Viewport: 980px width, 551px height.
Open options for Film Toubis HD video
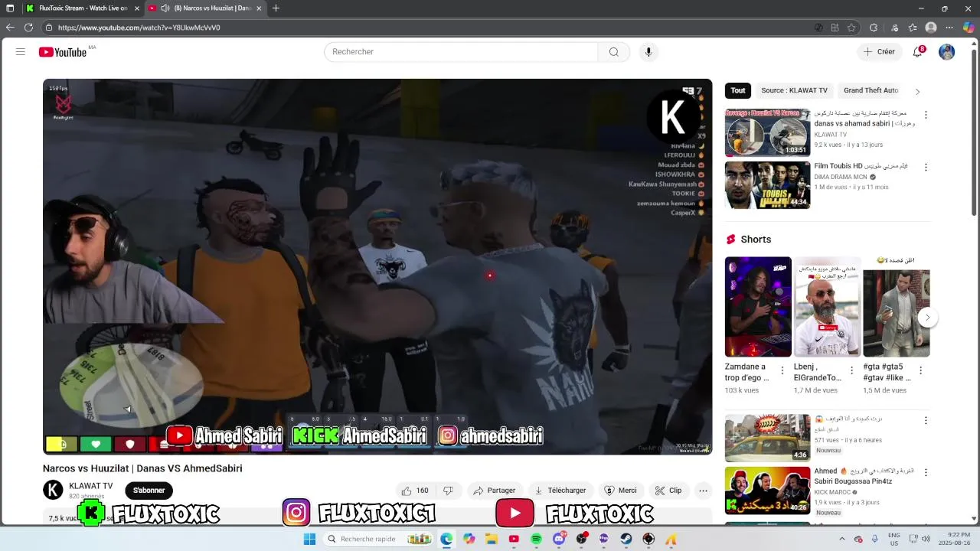(x=926, y=168)
